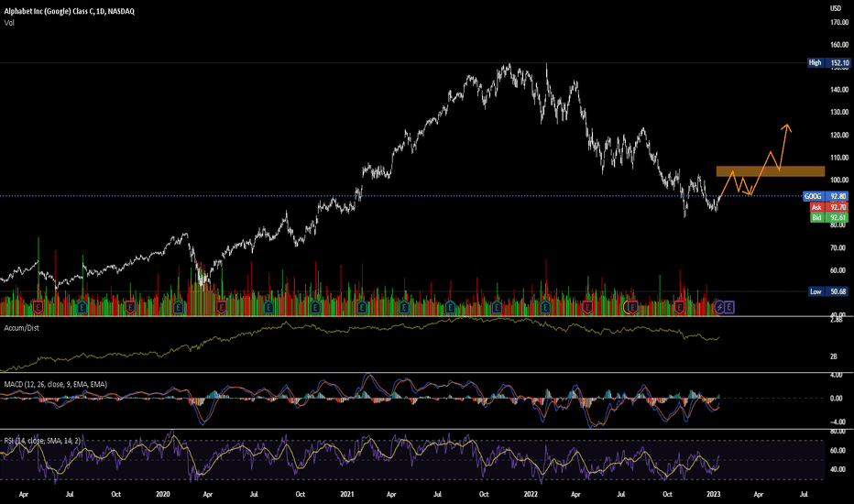Click the 120.00 price axis label
The image size is (854, 504).
pos(839,135)
